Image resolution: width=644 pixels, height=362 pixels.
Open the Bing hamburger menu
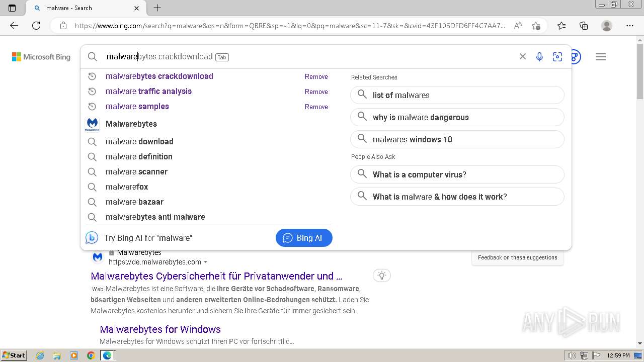(601, 57)
